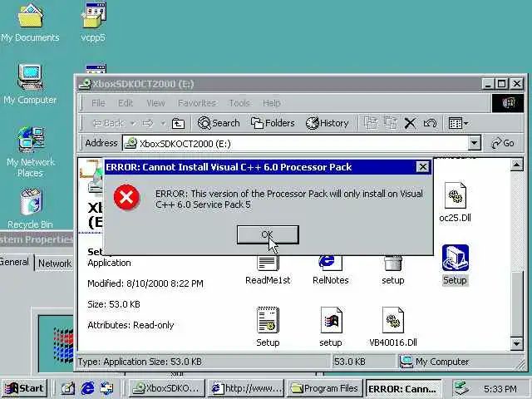Screen dimensions: 532x399
Task: Click the Go button
Action: click(x=504, y=144)
